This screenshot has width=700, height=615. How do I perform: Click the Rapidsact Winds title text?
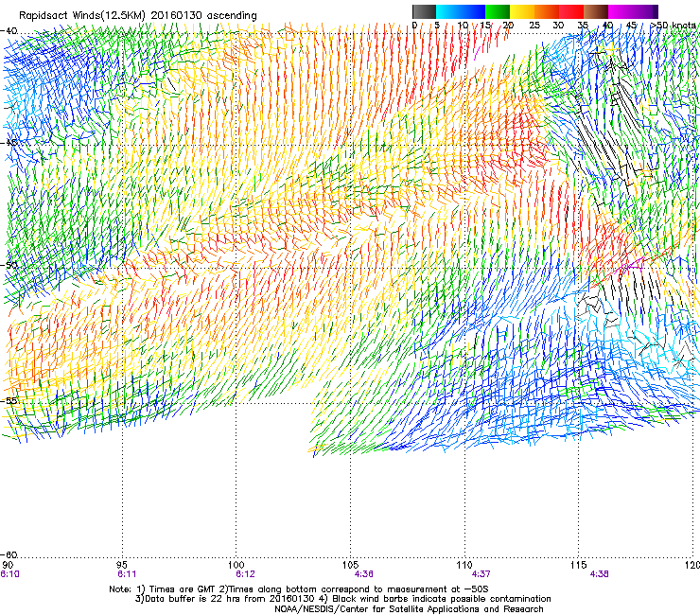(x=137, y=16)
